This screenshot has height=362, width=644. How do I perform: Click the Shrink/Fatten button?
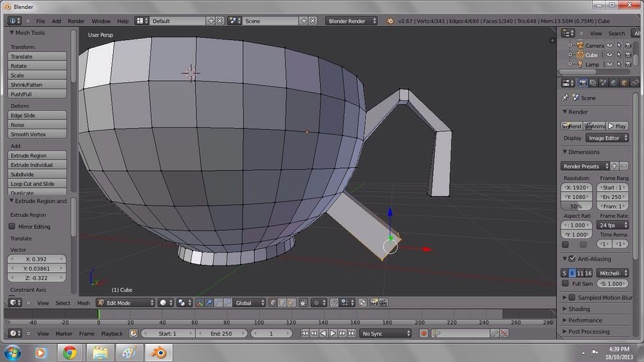point(37,85)
